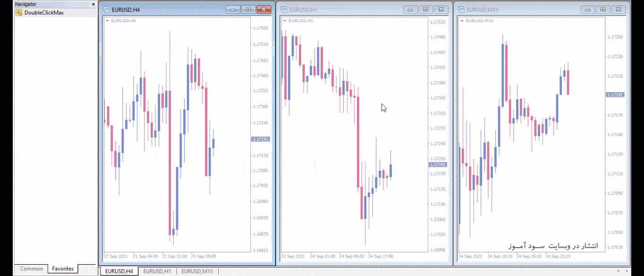Click the '24 Sep 17:00' time label in H1 chart

[381, 256]
